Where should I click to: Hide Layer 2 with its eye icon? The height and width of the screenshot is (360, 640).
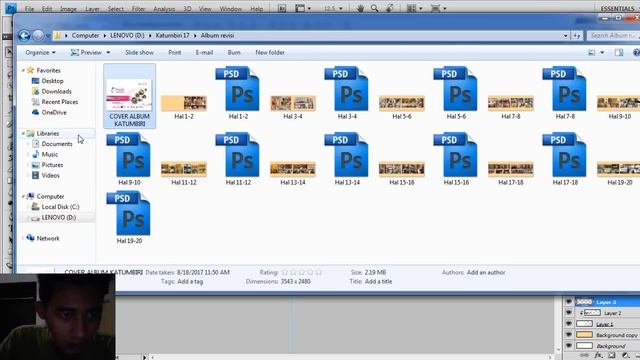click(569, 313)
